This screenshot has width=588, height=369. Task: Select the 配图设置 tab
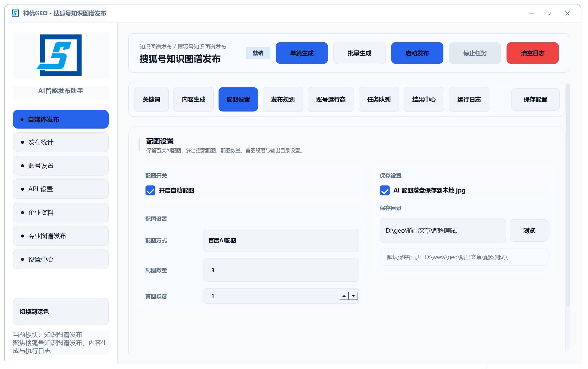(x=238, y=99)
